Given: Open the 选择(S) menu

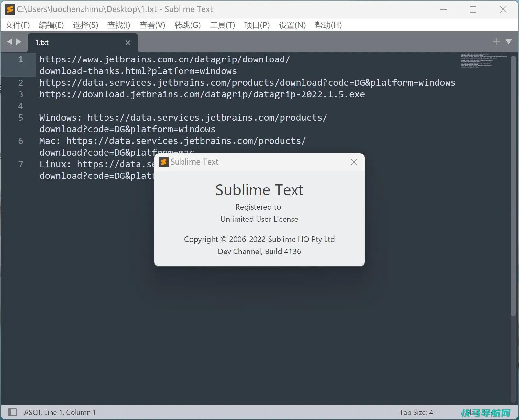Looking at the screenshot, I should 85,25.
